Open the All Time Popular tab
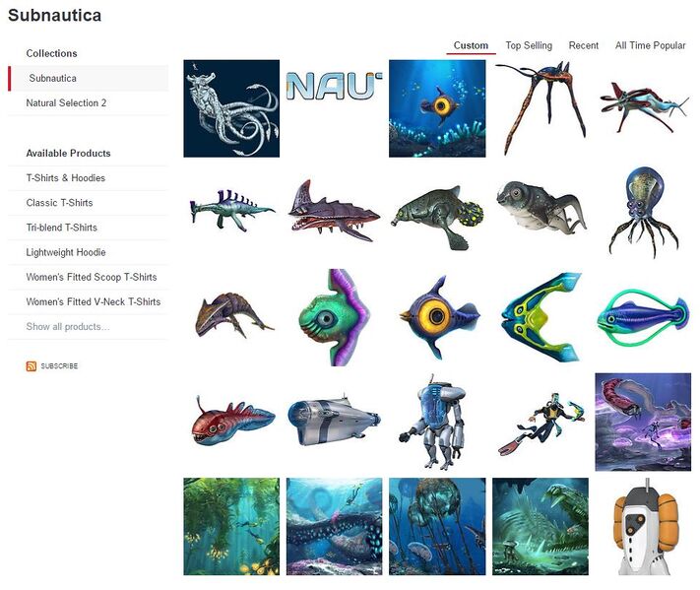This screenshot has width=700, height=590. (650, 45)
